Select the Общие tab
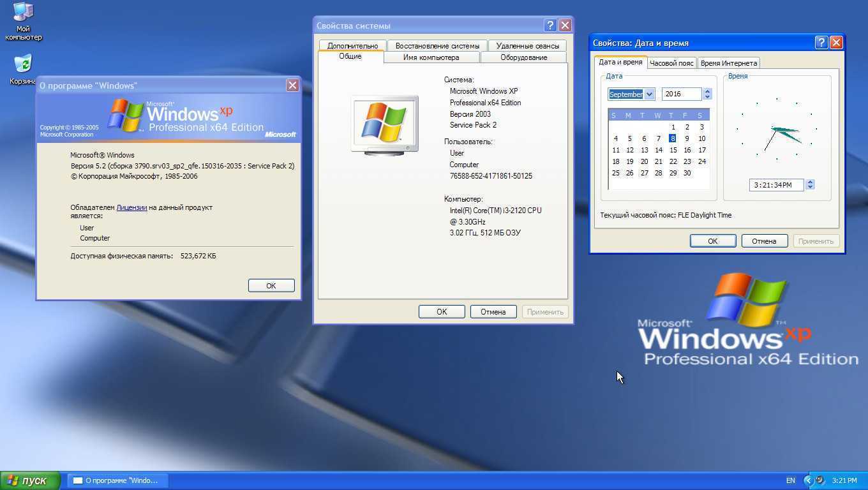This screenshot has height=490, width=868. (x=350, y=56)
